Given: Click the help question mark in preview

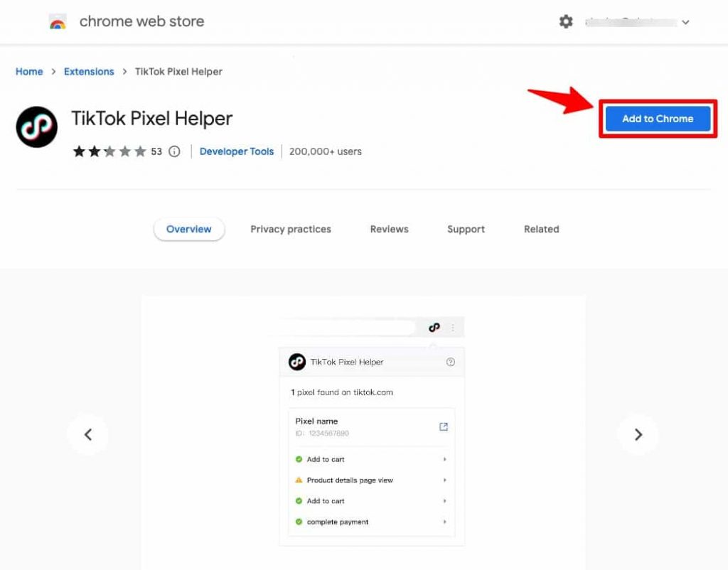Looking at the screenshot, I should pyautogui.click(x=450, y=362).
